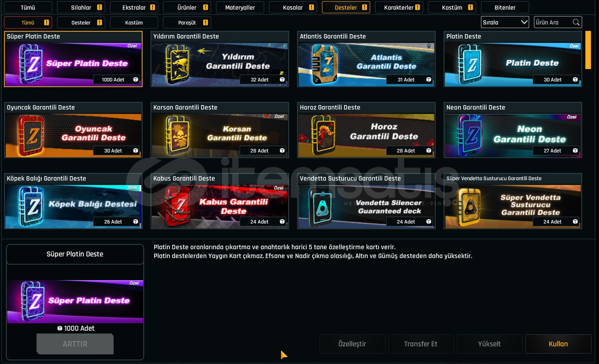Click the Kabus red barbed deck icon
This screenshot has width=599, height=364.
(x=177, y=207)
